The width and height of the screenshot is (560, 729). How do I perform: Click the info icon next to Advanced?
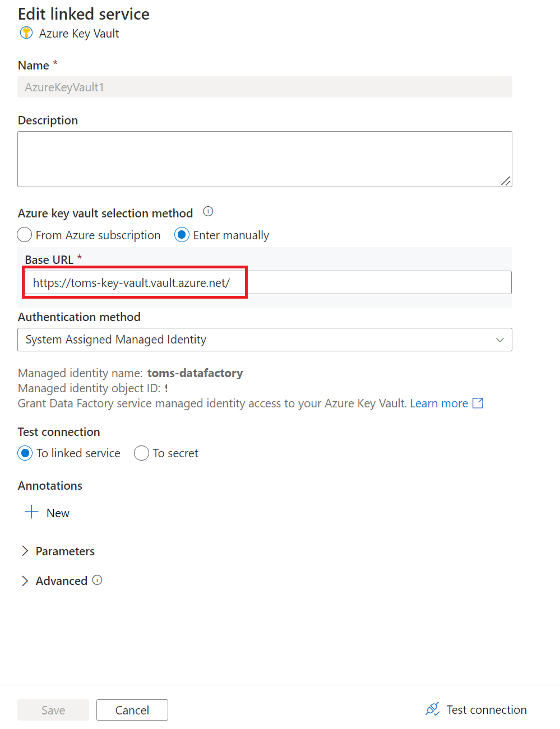pos(98,581)
